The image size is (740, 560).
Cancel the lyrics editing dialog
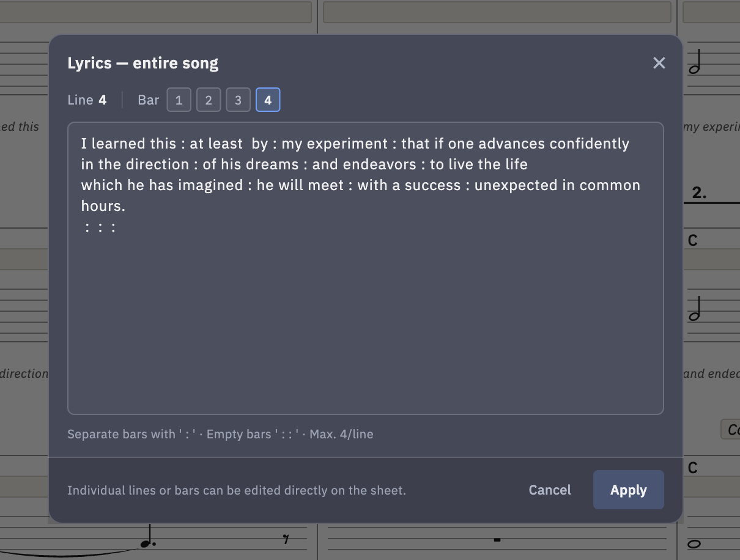550,490
